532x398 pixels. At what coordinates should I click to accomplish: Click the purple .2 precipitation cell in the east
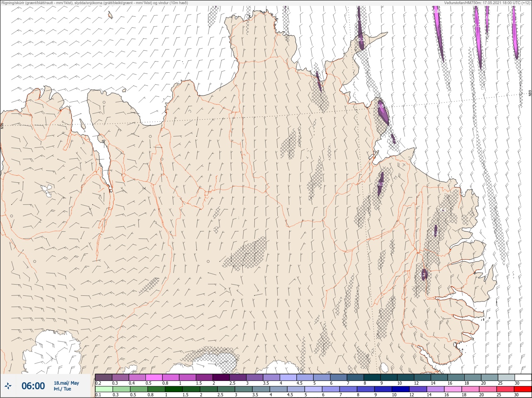[424, 275]
